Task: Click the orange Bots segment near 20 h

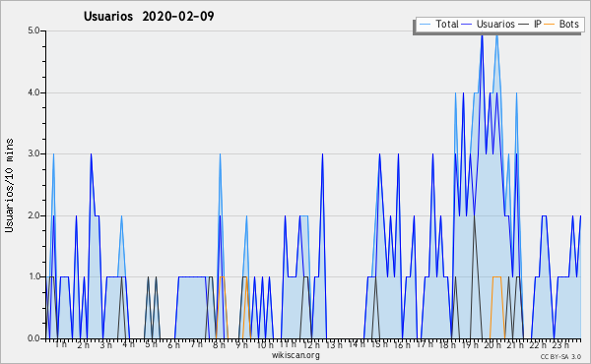Action: point(497,277)
